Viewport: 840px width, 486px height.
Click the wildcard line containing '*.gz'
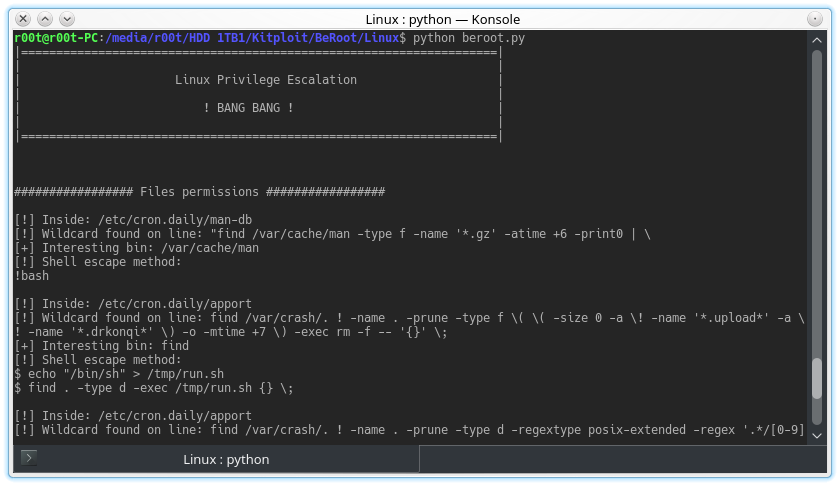pos(332,234)
